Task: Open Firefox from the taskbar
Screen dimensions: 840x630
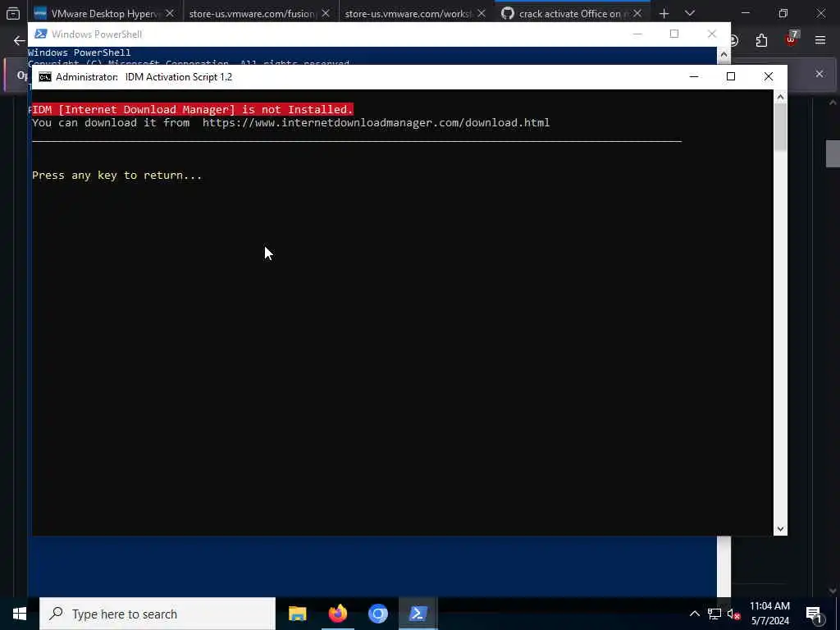Action: tap(337, 614)
